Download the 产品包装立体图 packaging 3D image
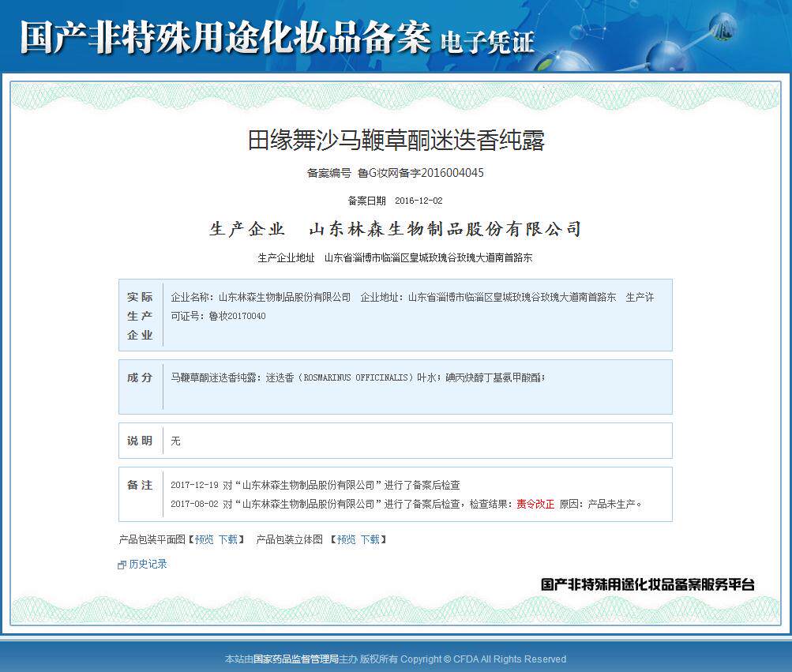The image size is (792, 672). [x=370, y=539]
